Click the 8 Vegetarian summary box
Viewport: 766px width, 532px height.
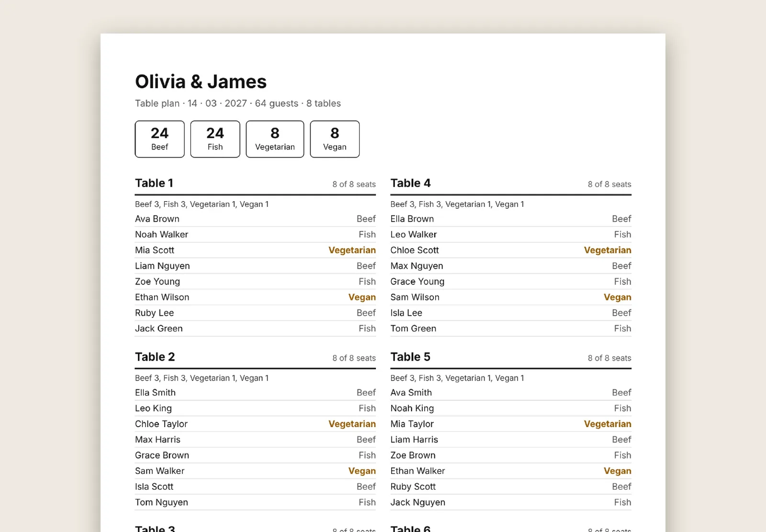(x=275, y=139)
